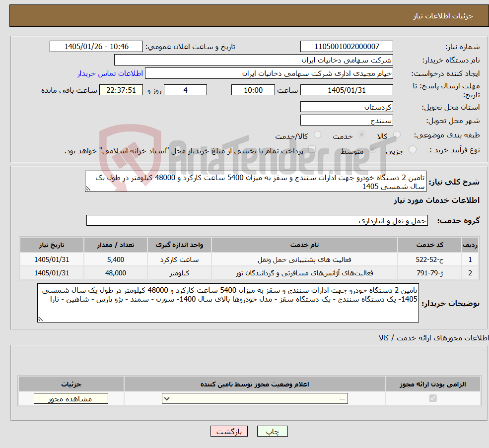
Task: Select the متوسط purchase type radio
Action: 372,150
